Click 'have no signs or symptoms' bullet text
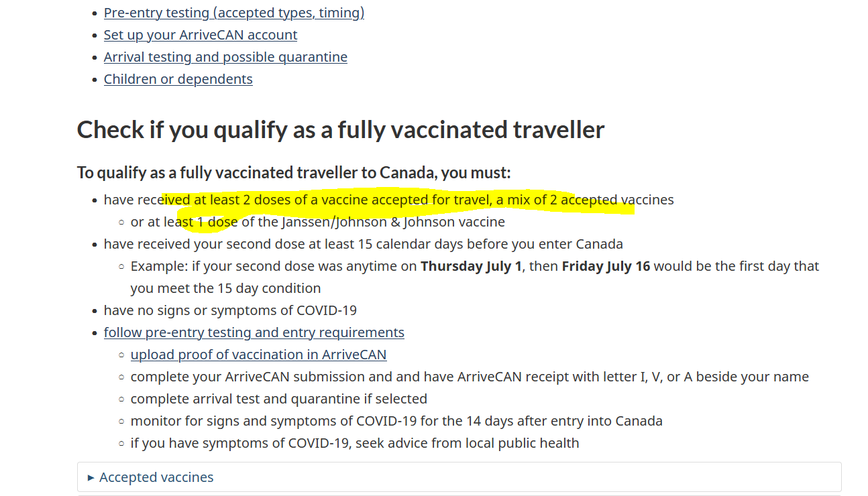The image size is (868, 496). [230, 310]
